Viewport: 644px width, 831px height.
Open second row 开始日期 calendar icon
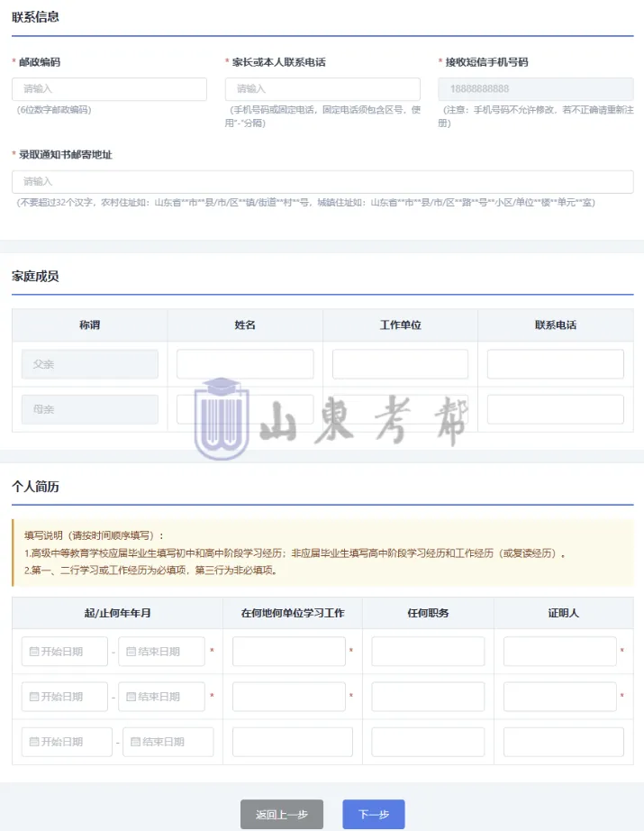pos(34,697)
